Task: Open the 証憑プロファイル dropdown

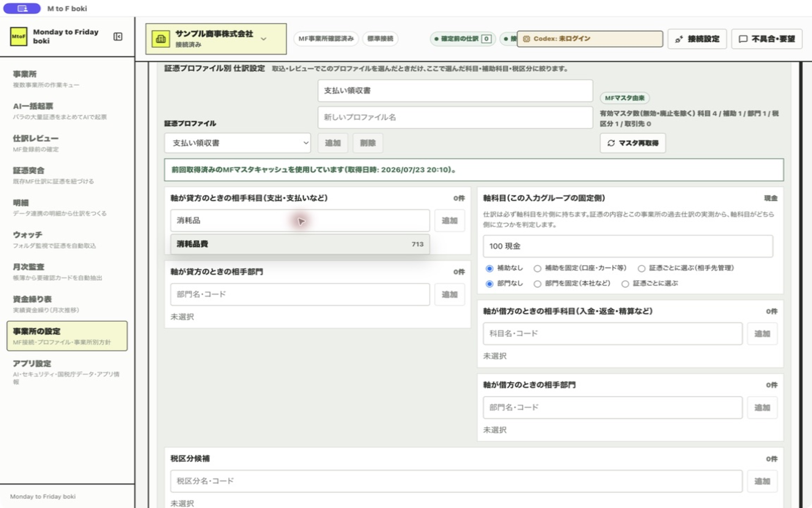Action: click(x=237, y=143)
